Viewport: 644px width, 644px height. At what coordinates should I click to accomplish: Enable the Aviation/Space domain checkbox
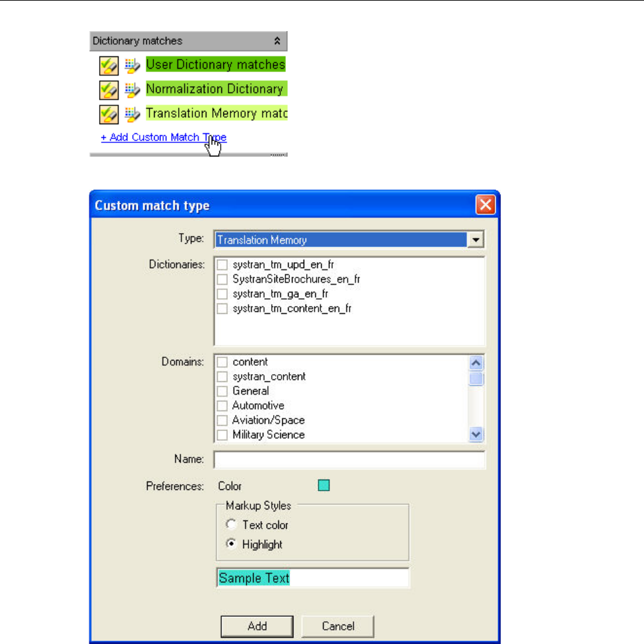[x=222, y=420]
